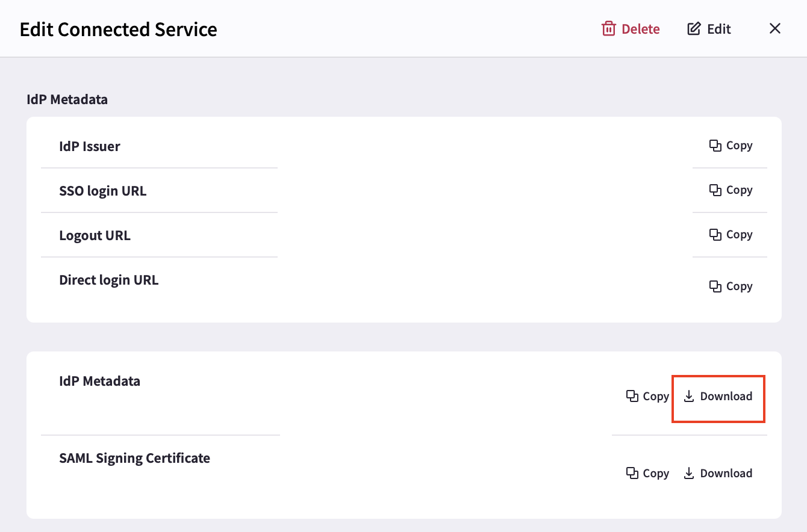The image size is (807, 532).
Task: Click the Edit button text
Action: pyautogui.click(x=719, y=29)
